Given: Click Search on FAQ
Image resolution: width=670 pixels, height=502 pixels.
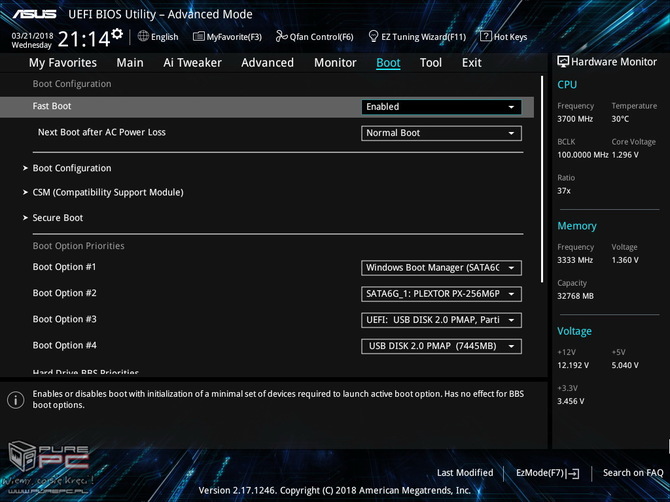Looking at the screenshot, I should click(633, 473).
